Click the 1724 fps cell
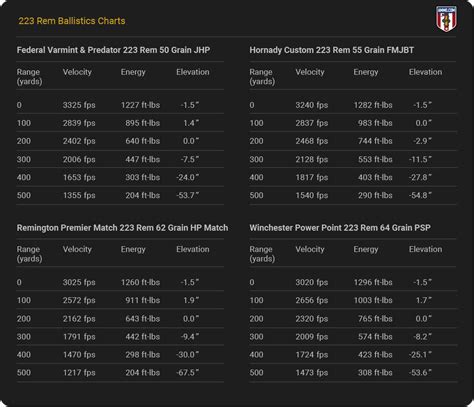Image resolution: width=474 pixels, height=407 pixels. [x=312, y=355]
